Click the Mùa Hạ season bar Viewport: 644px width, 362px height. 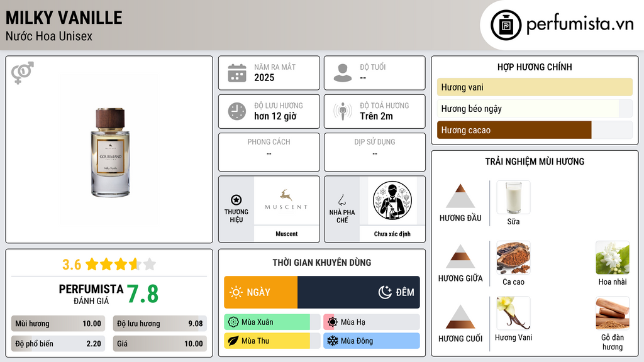pyautogui.click(x=372, y=322)
